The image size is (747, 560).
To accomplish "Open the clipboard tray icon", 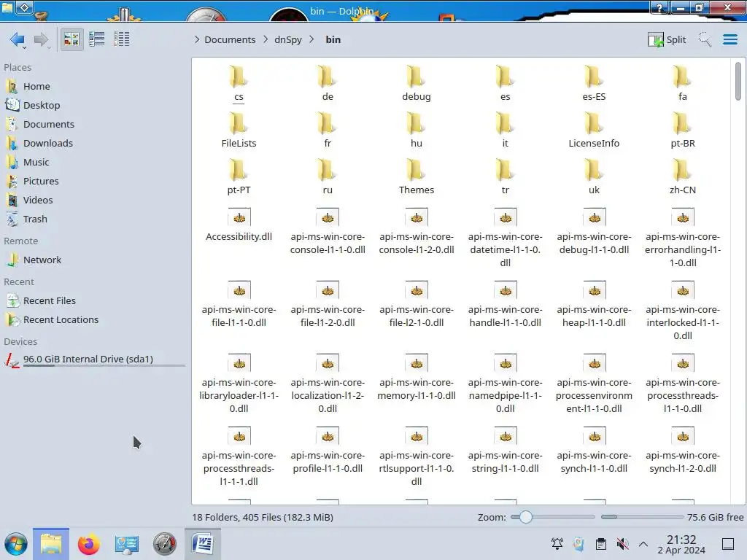I will pyautogui.click(x=601, y=544).
